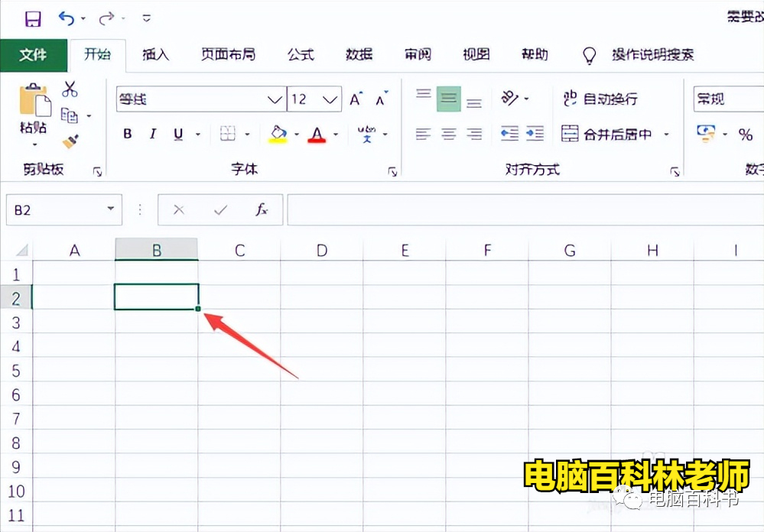The image size is (764, 532).
Task: Open fill color dropdown arrow
Action: click(x=296, y=134)
